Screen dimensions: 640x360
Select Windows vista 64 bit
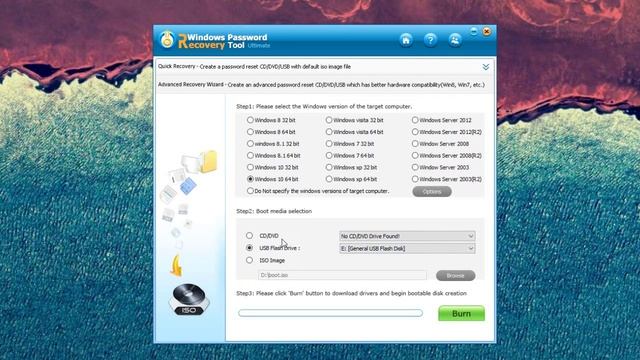[329, 132]
